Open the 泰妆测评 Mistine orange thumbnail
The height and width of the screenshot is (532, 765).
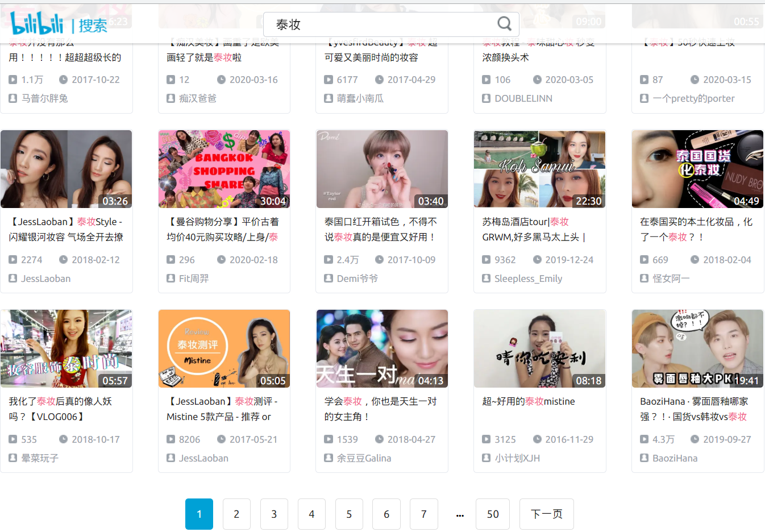coord(224,348)
